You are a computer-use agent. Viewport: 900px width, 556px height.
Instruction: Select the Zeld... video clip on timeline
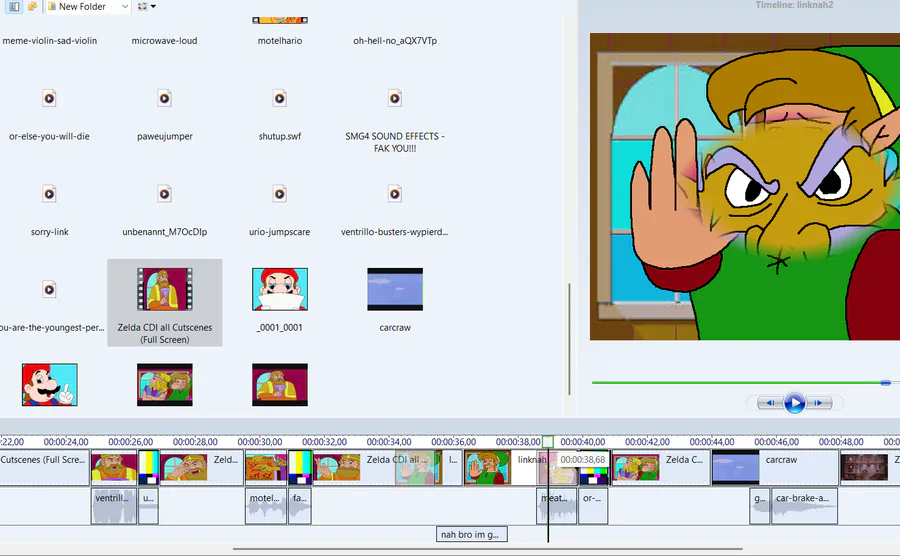point(201,467)
